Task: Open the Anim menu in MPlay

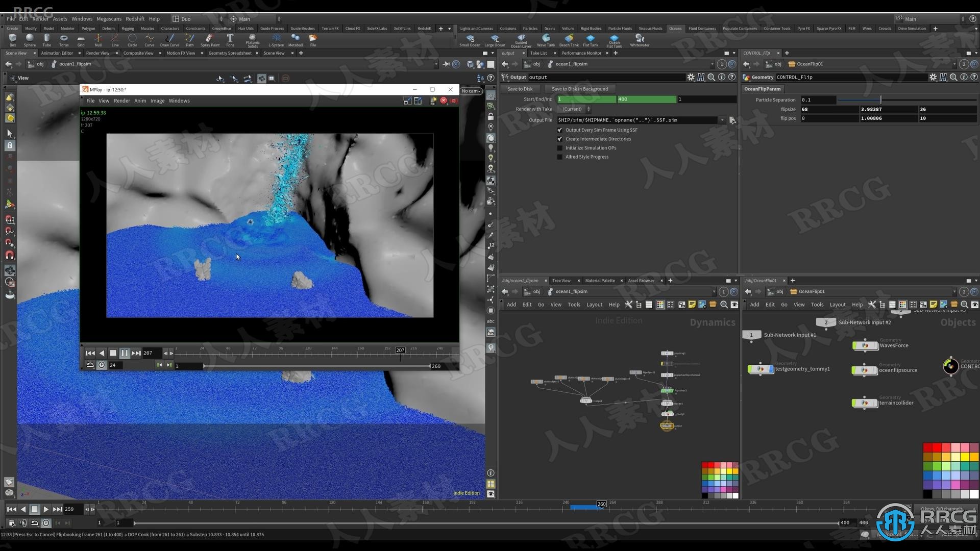Action: 140,101
